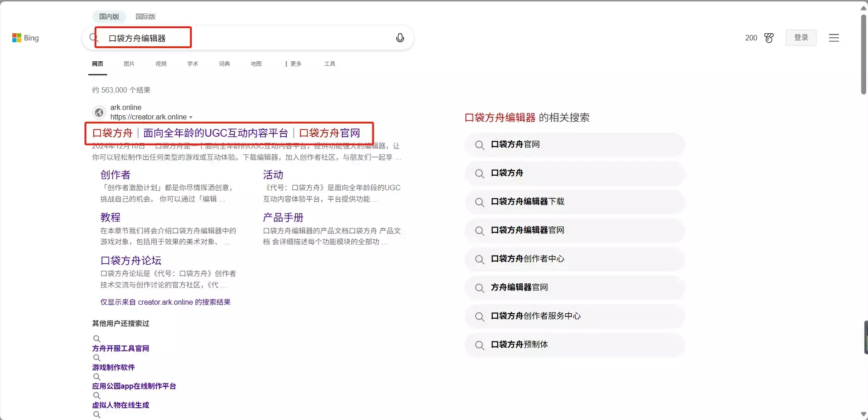
Task: Search related term 口袋方舟官网
Action: click(x=574, y=145)
